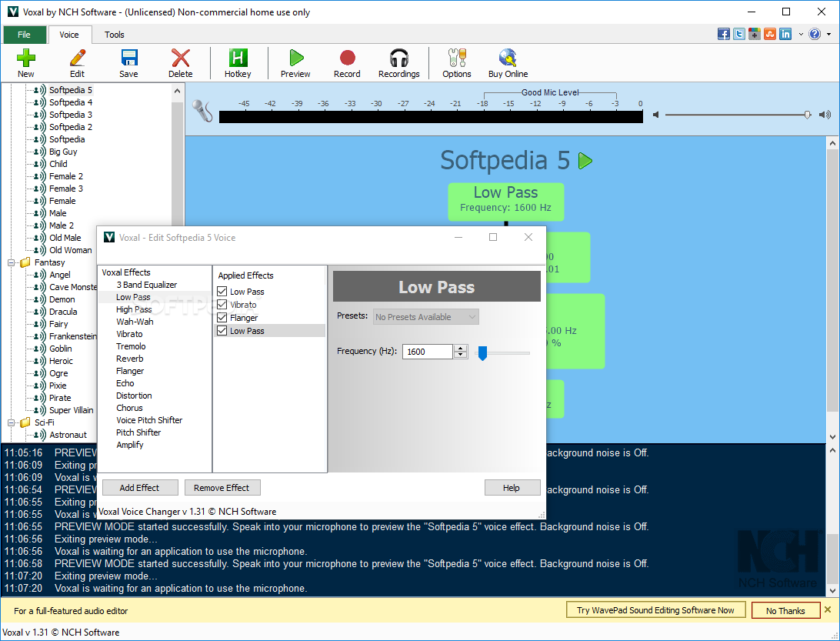Click the Frequency (Hz) input field
The image size is (840, 641).
pos(428,352)
